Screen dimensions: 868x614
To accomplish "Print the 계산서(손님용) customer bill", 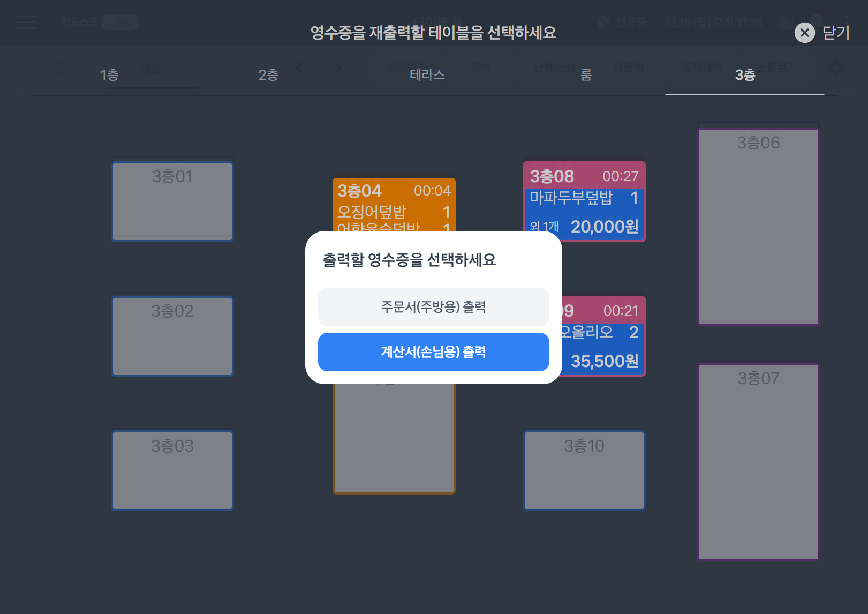I will tap(433, 352).
